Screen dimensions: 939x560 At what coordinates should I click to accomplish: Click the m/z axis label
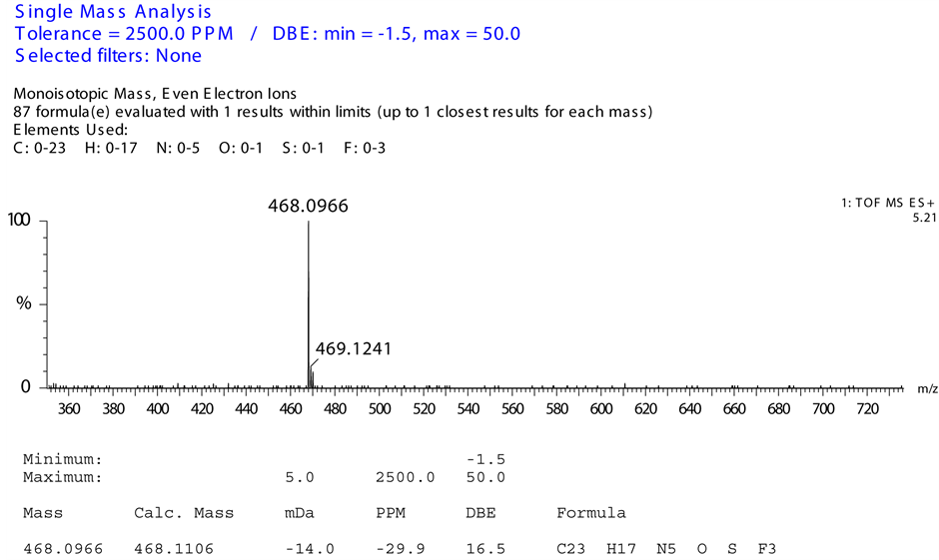click(x=925, y=388)
